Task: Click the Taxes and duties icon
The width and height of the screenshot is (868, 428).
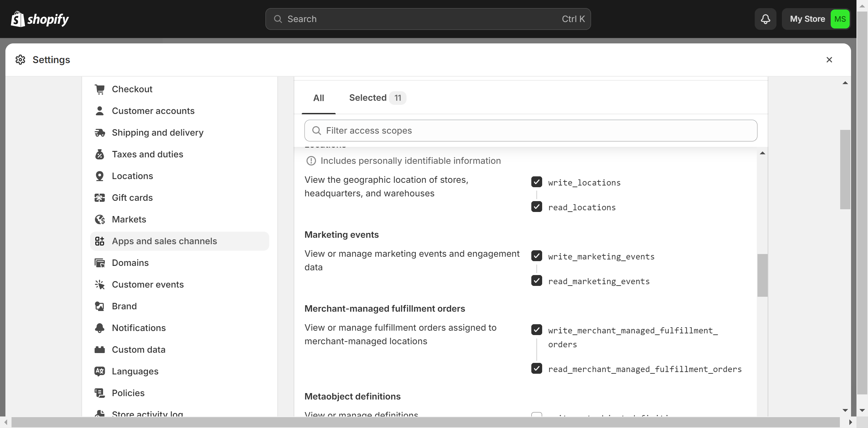Action: [x=100, y=154]
